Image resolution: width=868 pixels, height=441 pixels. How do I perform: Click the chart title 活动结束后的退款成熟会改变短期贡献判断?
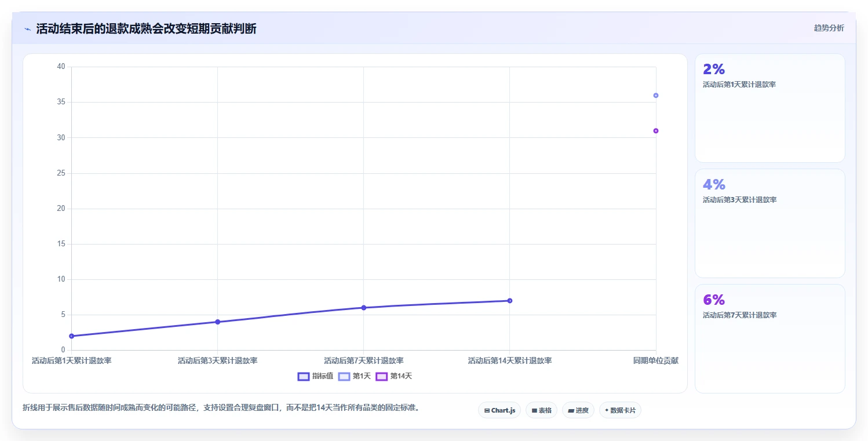(x=146, y=29)
